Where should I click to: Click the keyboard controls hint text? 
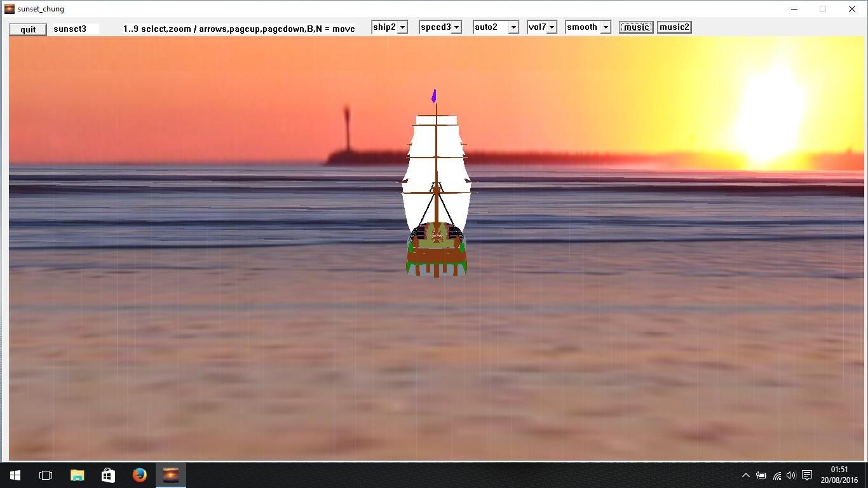[x=239, y=29]
